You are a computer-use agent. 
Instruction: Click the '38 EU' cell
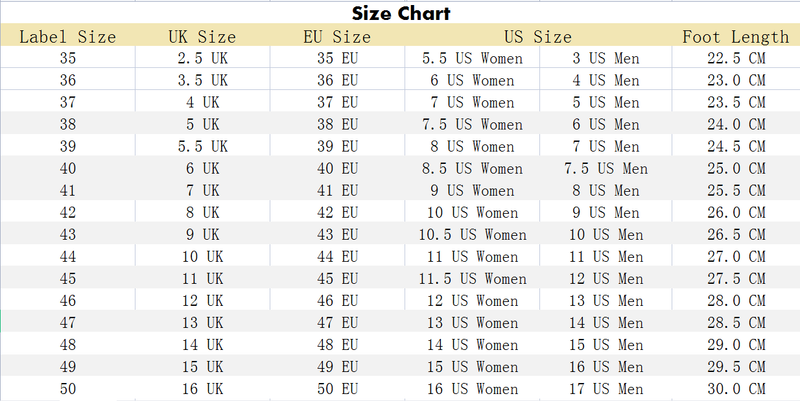click(x=337, y=124)
